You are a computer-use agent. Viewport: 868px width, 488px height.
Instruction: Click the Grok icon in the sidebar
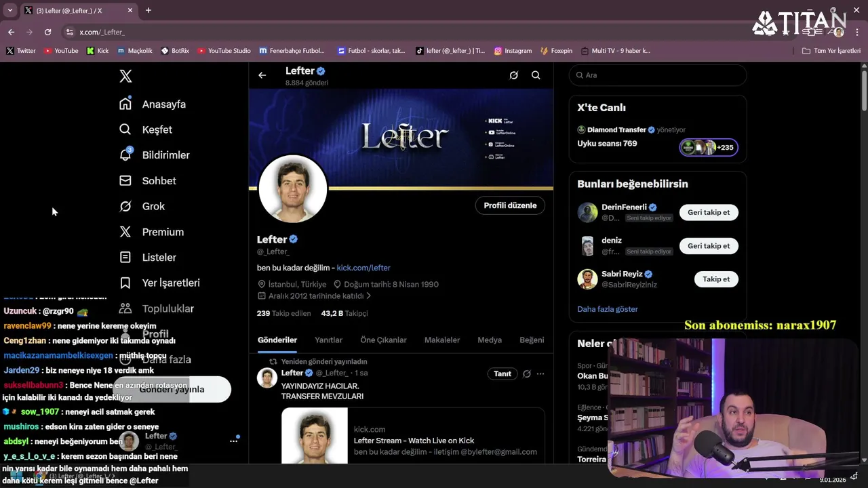pos(125,206)
